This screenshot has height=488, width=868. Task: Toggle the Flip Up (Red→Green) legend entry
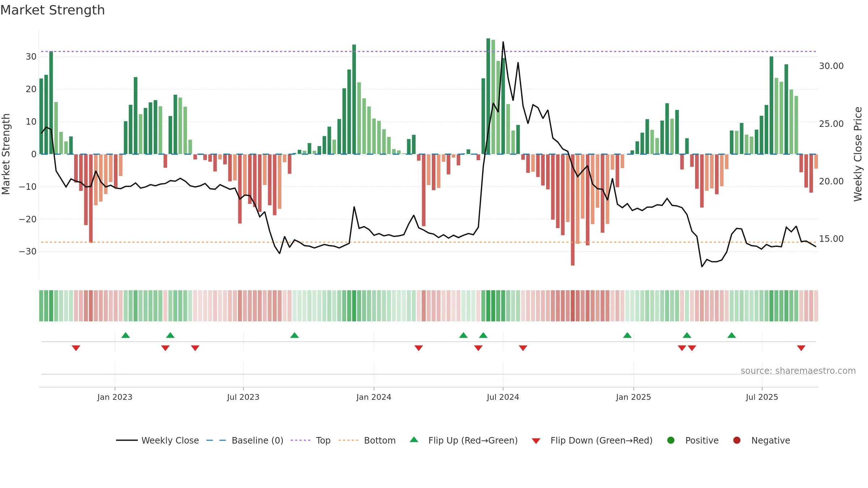tap(464, 440)
